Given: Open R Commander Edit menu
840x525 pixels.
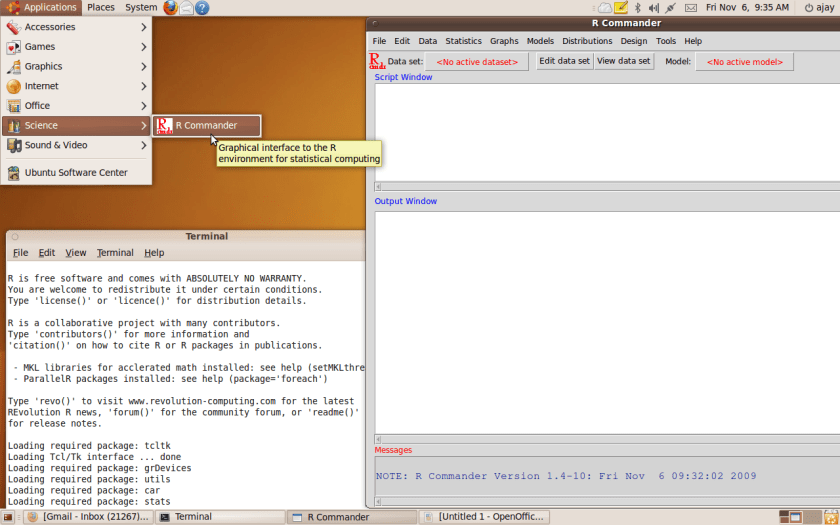Looking at the screenshot, I should [x=402, y=41].
